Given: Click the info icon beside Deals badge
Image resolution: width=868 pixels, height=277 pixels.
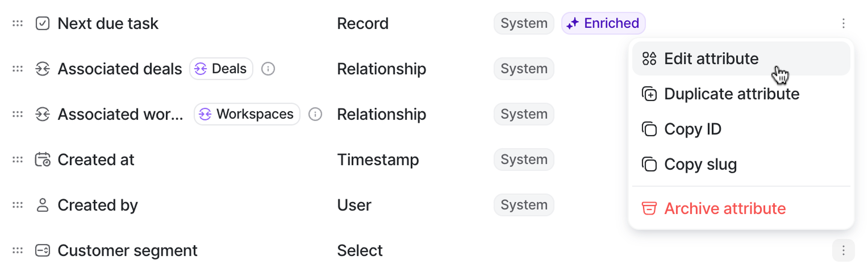Looking at the screenshot, I should 268,69.
